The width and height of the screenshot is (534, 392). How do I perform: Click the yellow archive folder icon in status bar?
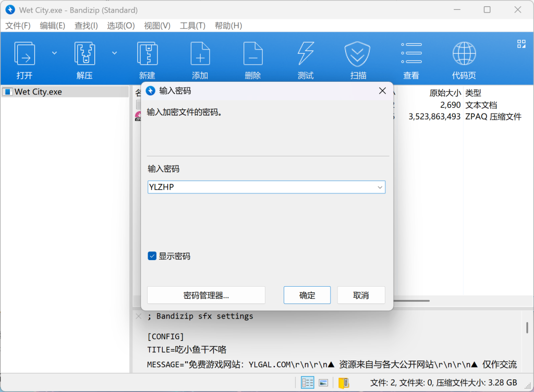click(344, 383)
